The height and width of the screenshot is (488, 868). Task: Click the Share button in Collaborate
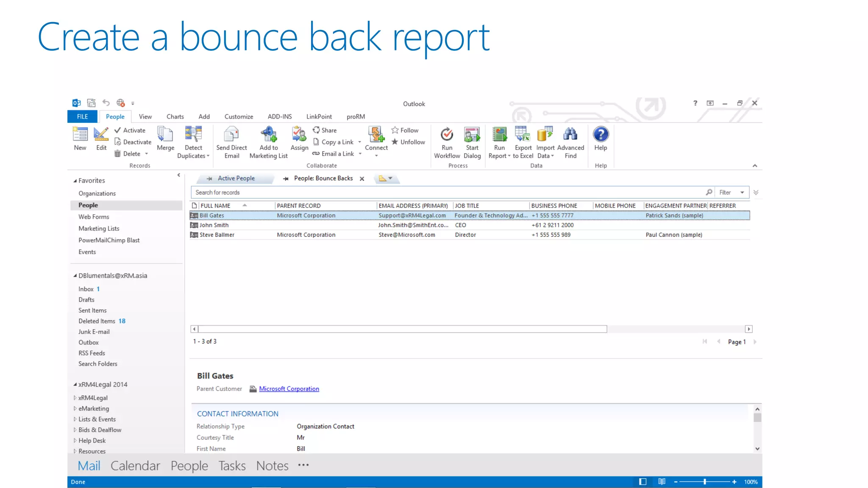325,130
